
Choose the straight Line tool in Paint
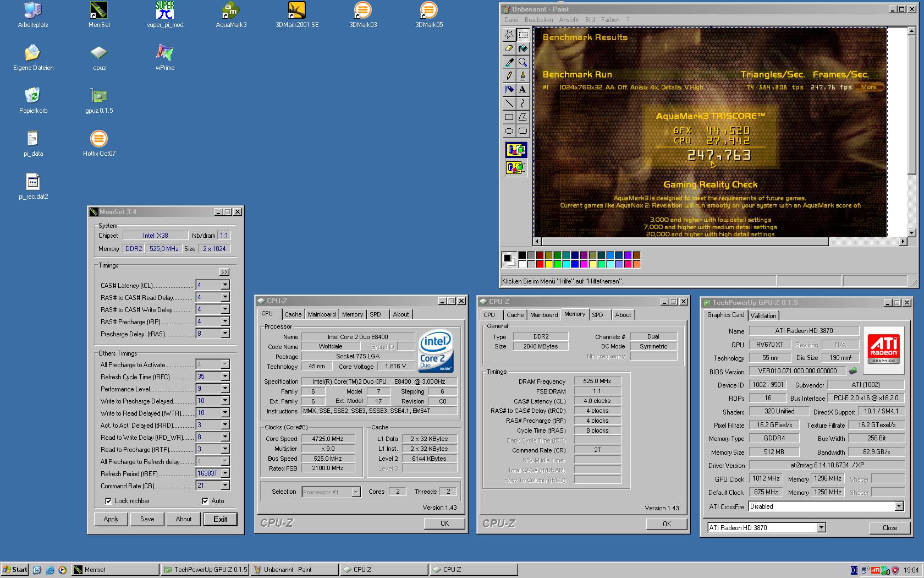[x=509, y=103]
